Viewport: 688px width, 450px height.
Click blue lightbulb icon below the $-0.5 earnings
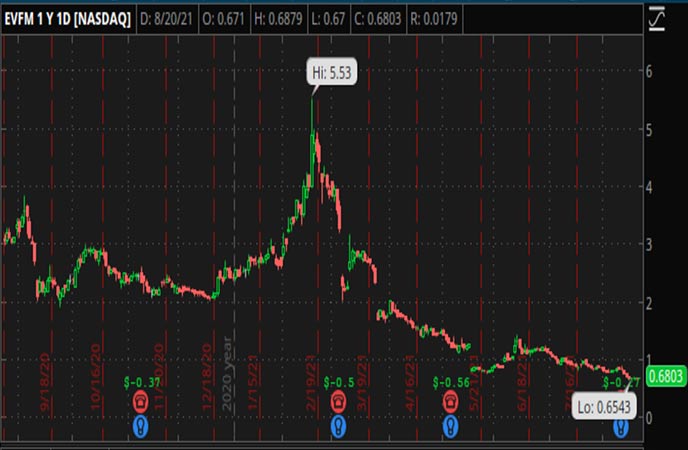click(338, 426)
